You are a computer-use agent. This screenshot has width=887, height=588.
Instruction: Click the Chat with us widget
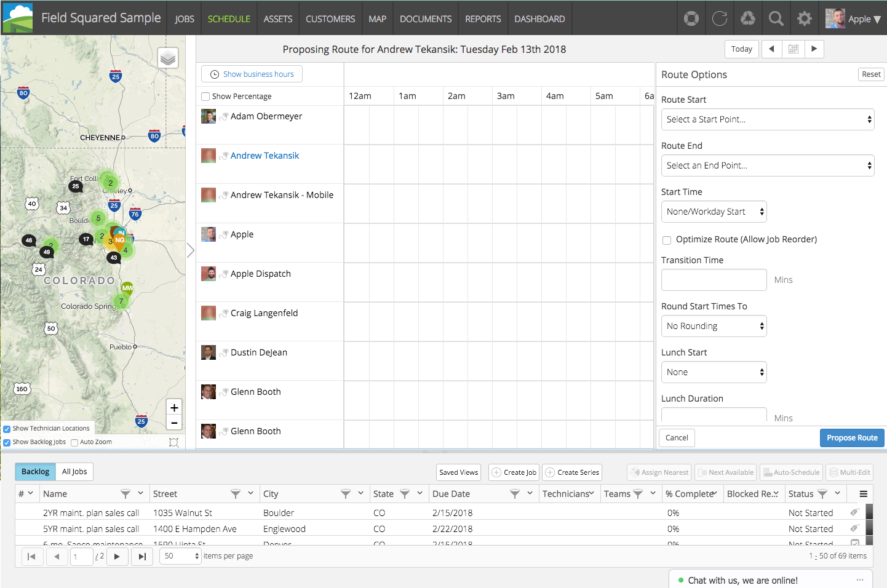pyautogui.click(x=771, y=580)
